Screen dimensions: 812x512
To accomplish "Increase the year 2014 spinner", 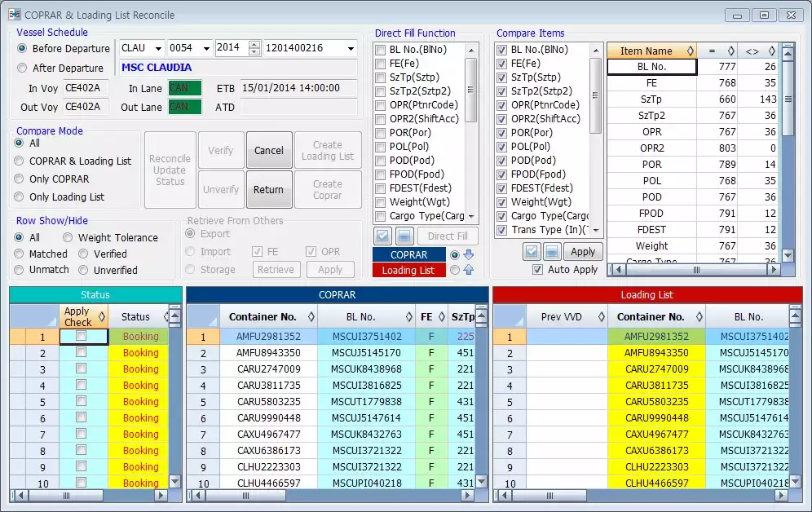I will click(254, 45).
